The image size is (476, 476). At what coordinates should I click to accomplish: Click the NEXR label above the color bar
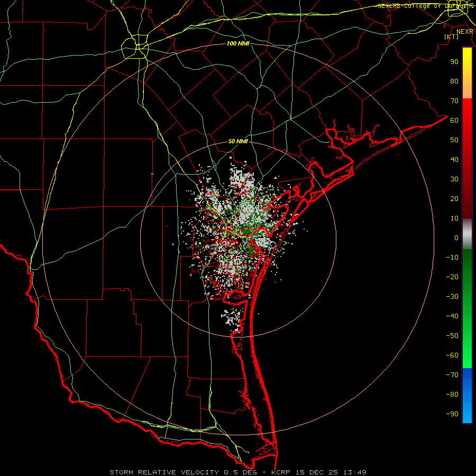[x=465, y=32]
